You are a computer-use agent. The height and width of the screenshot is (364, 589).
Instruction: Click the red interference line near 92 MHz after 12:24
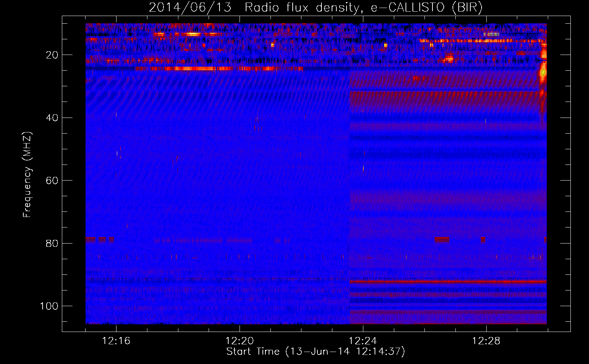tap(448, 282)
